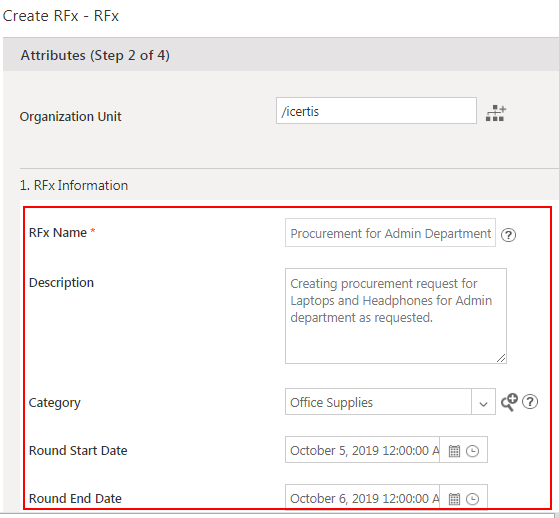Select the 'RFx Name' label
This screenshot has height=518, width=559.
click(x=58, y=232)
